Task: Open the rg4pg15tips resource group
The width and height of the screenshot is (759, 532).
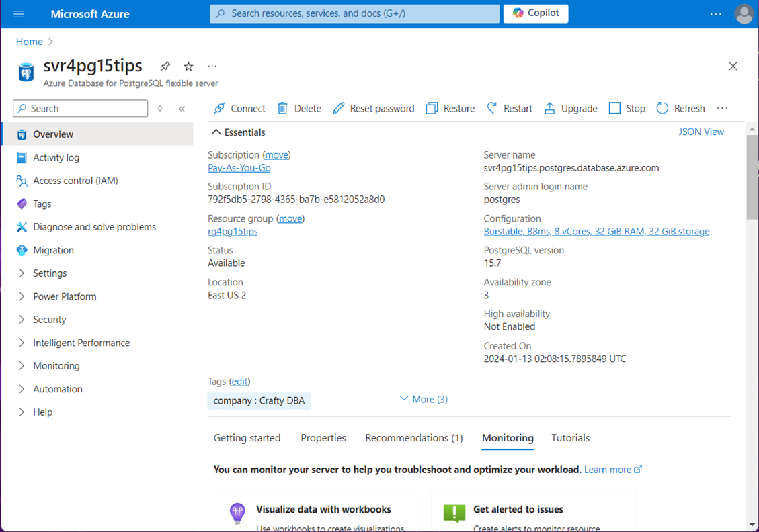Action: tap(233, 232)
